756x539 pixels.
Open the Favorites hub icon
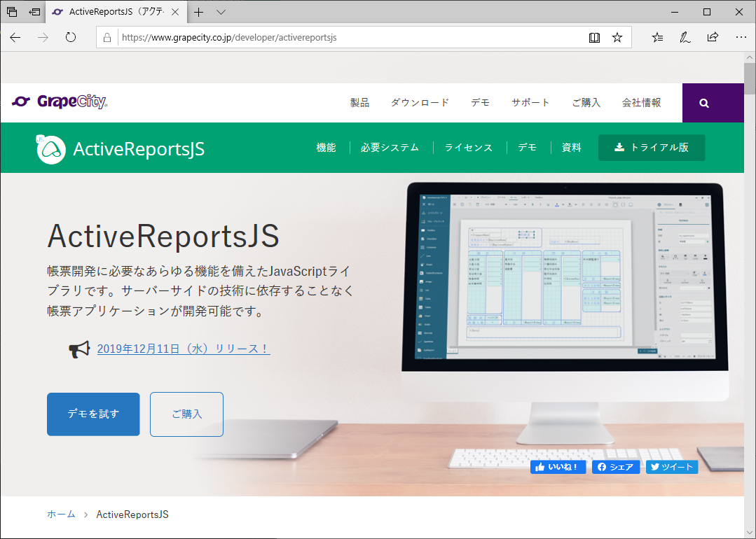(x=657, y=38)
